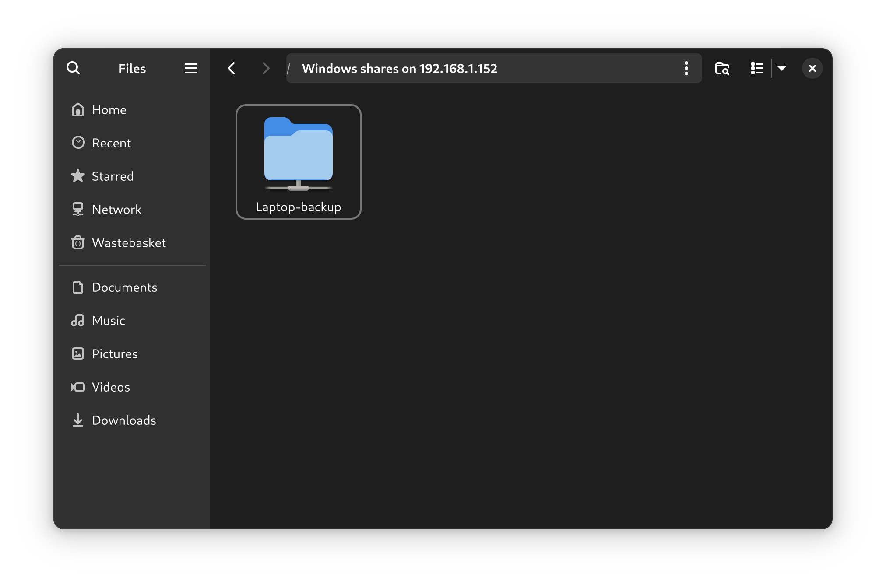Go to Documents folder

132,287
